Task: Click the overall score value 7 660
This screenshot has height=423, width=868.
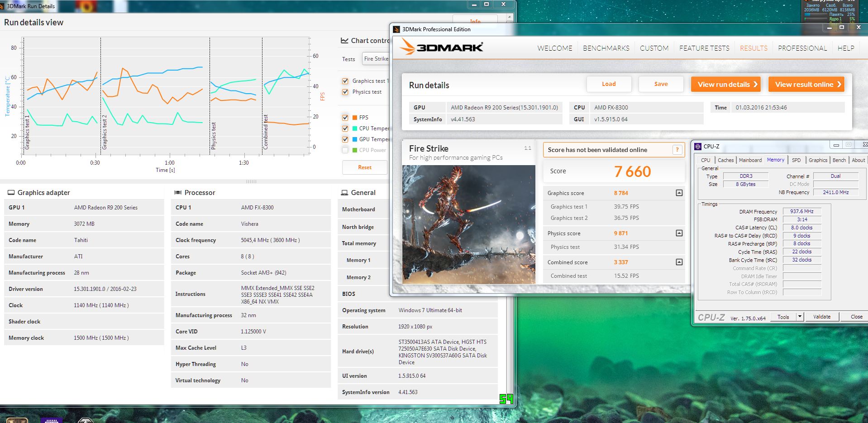Action: [632, 171]
